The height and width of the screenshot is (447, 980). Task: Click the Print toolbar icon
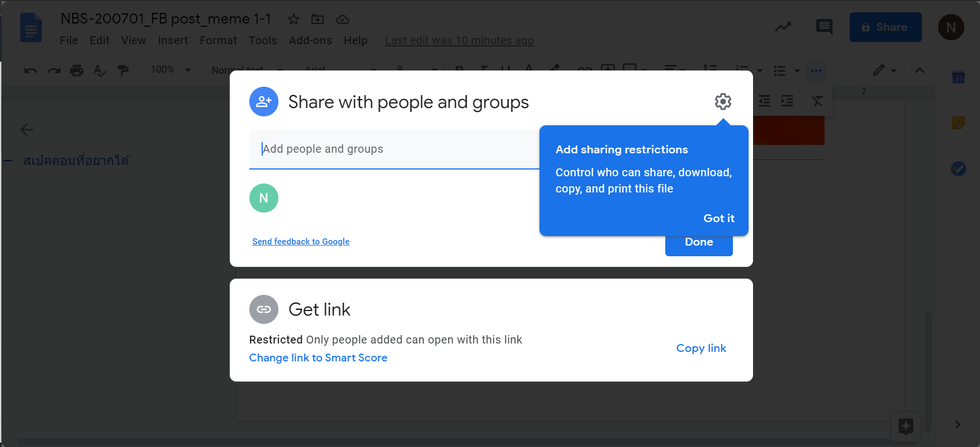(77, 70)
